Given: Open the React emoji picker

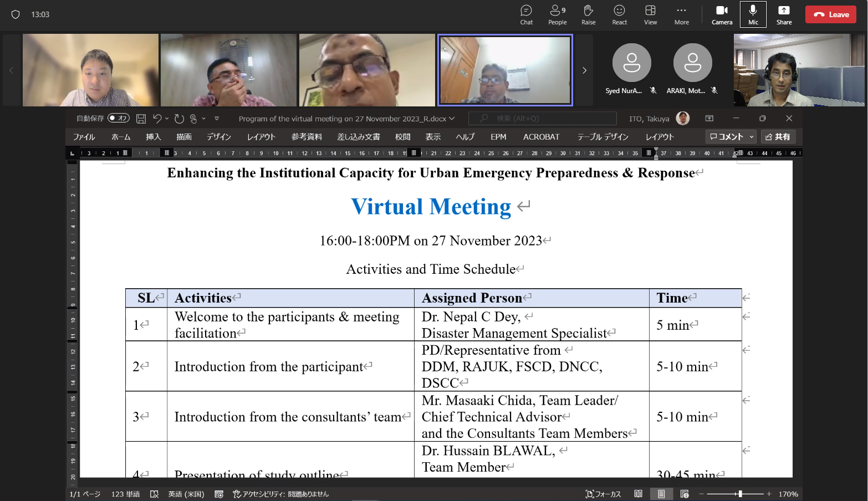Looking at the screenshot, I should [619, 14].
